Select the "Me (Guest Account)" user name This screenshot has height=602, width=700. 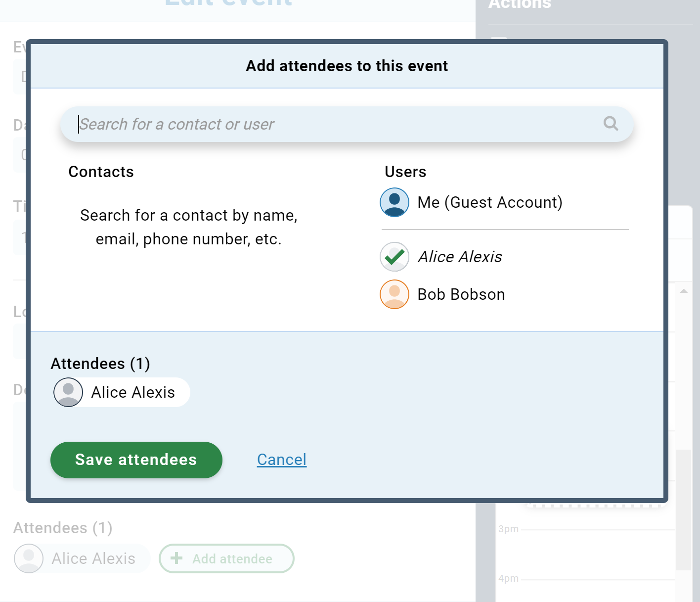[490, 202]
